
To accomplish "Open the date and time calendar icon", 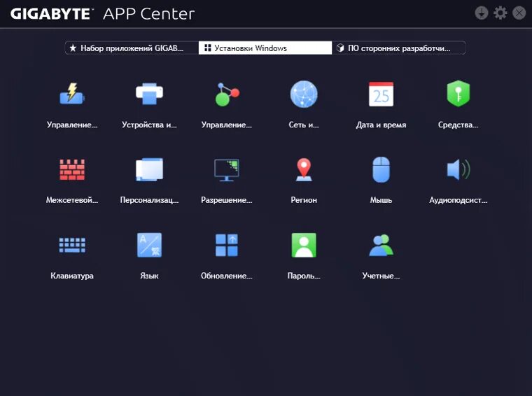I will tap(381, 94).
